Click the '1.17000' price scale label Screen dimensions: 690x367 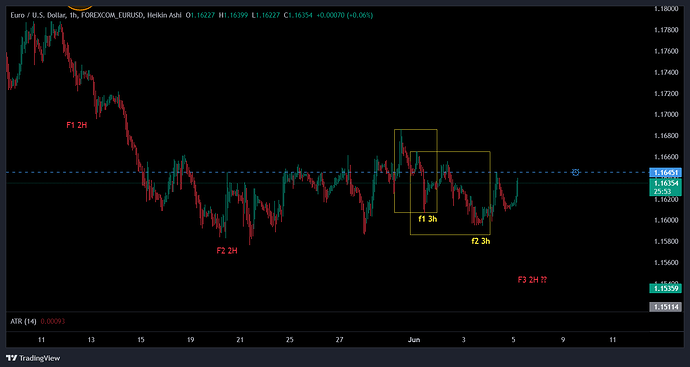click(x=665, y=114)
